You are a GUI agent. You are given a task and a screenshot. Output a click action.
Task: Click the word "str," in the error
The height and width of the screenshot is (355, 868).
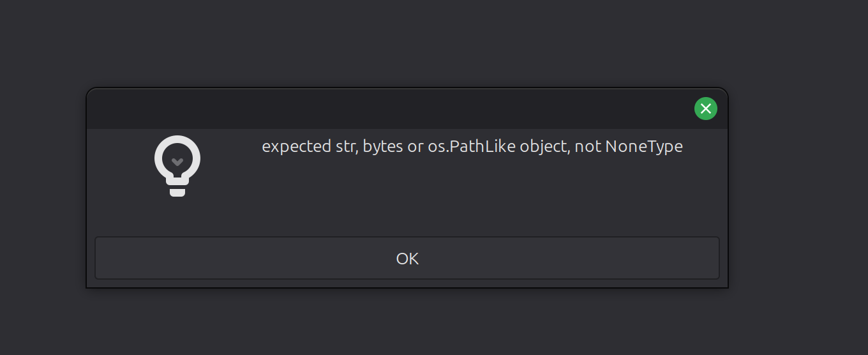pos(345,147)
